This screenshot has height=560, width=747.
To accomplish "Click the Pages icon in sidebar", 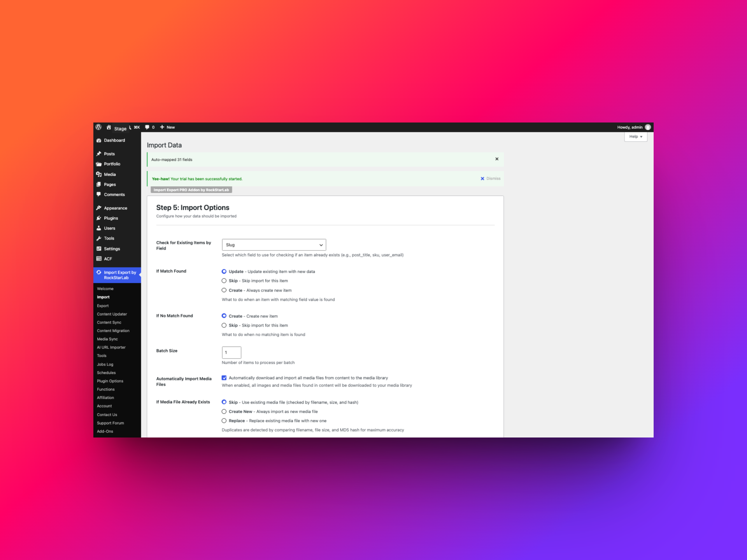I will tap(99, 184).
